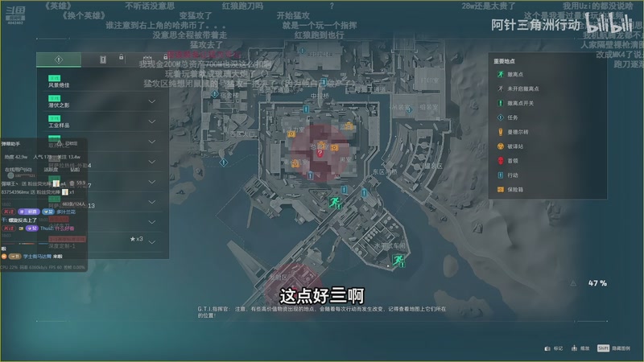Expand the 工业样品 mission chevron
Image resolution: width=644 pixels, height=362 pixels.
click(151, 121)
